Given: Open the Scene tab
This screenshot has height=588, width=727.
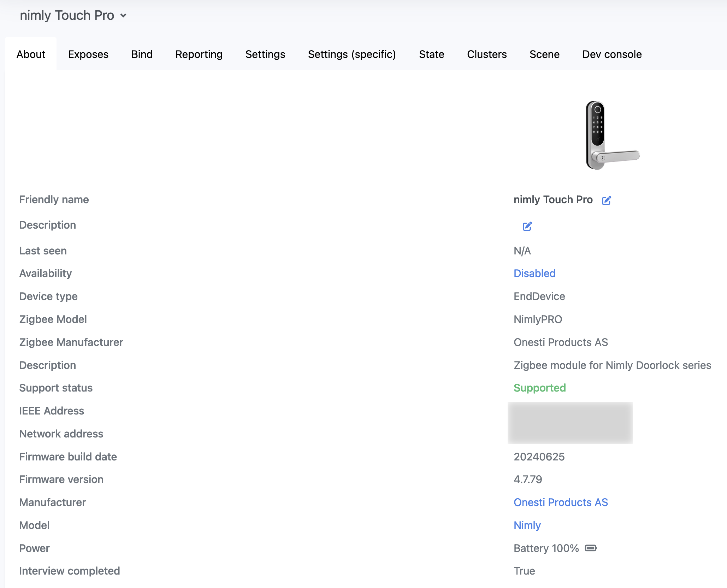Looking at the screenshot, I should [544, 54].
